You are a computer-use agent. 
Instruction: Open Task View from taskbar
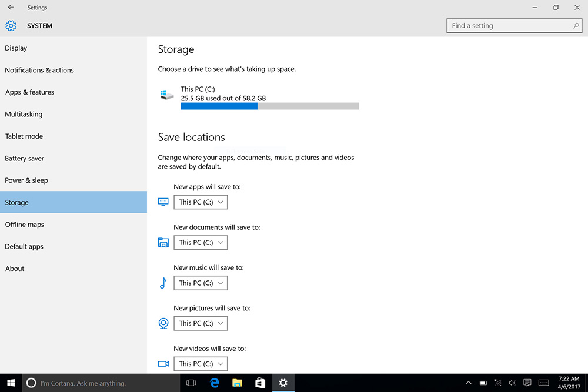pos(191,383)
